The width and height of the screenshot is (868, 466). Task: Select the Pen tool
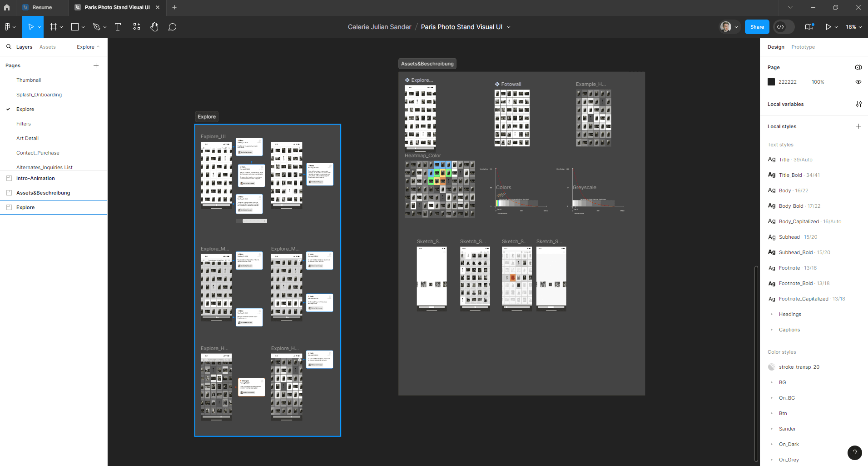[x=97, y=26]
